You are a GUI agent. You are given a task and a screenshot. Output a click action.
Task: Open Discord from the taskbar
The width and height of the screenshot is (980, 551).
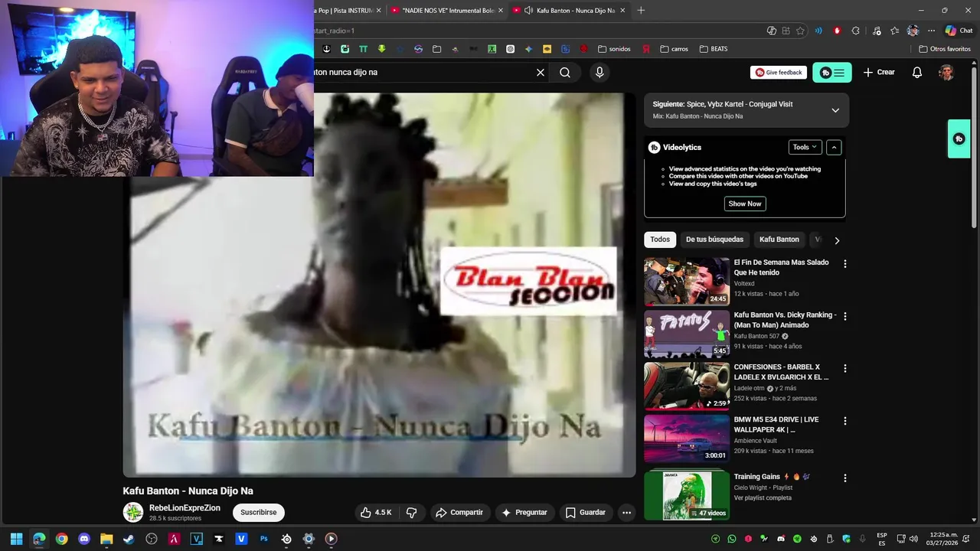pyautogui.click(x=84, y=539)
